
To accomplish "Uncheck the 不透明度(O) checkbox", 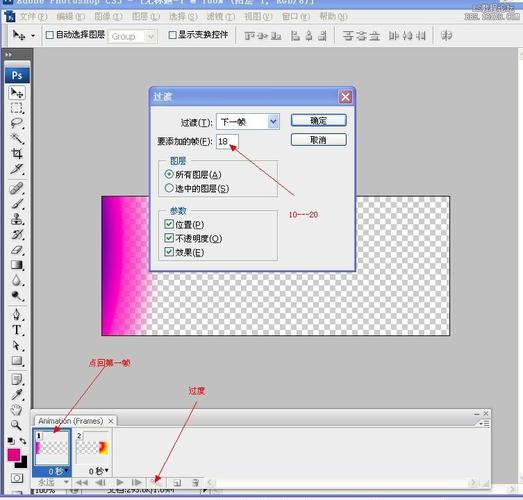I will point(169,238).
